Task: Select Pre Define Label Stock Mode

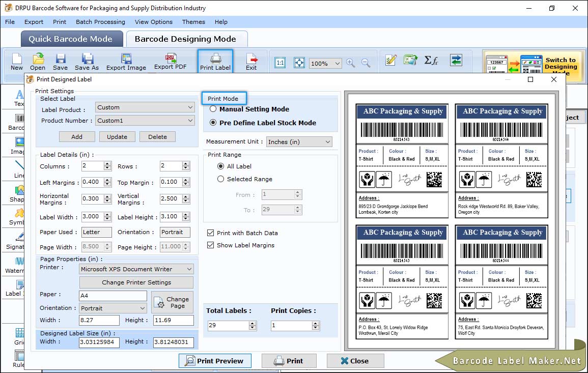Action: coord(213,123)
